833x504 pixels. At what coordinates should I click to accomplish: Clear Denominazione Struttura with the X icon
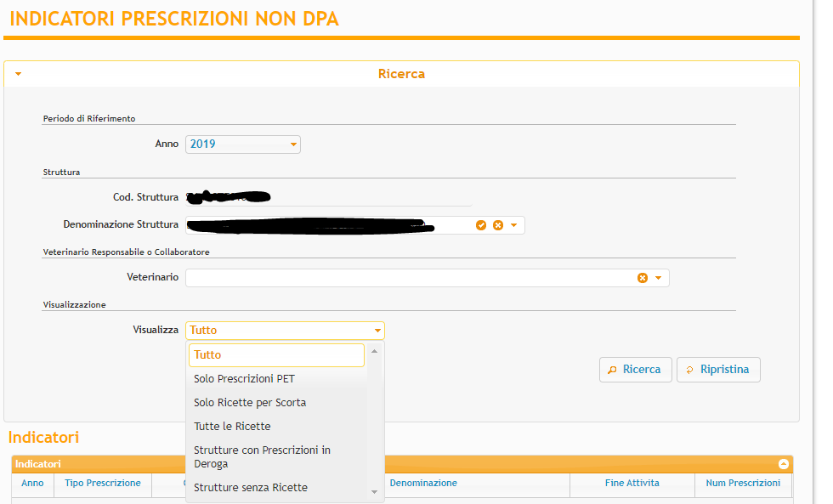[498, 225]
